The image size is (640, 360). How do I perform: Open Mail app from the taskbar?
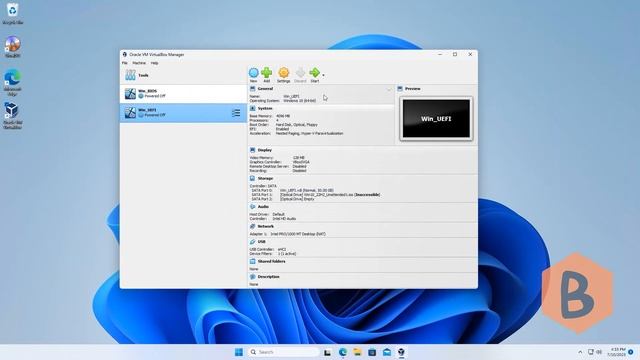click(x=387, y=352)
